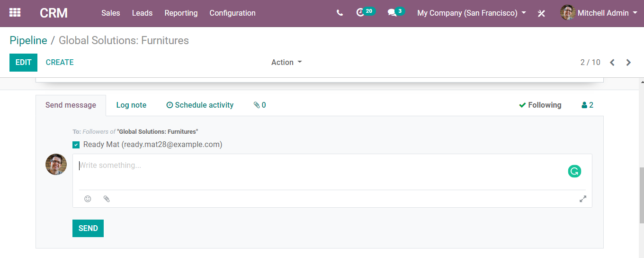Viewport: 644px width, 258px height.
Task: Open the Reporting menu
Action: 181,13
